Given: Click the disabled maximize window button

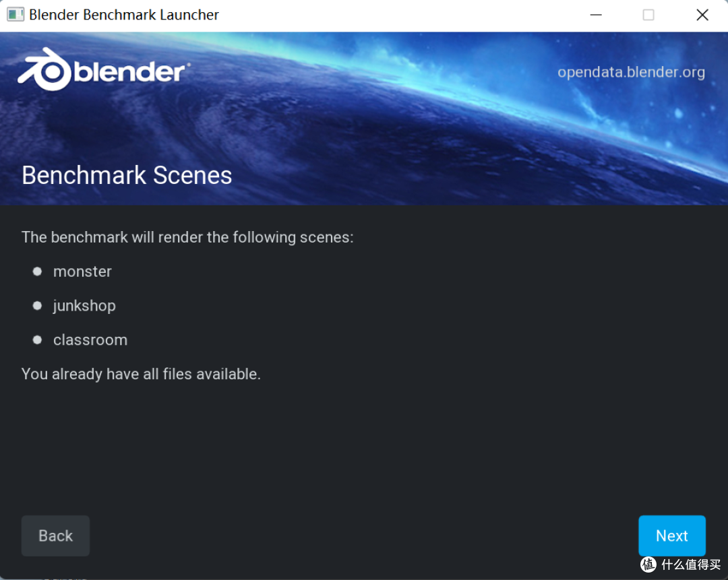Looking at the screenshot, I should (x=648, y=15).
